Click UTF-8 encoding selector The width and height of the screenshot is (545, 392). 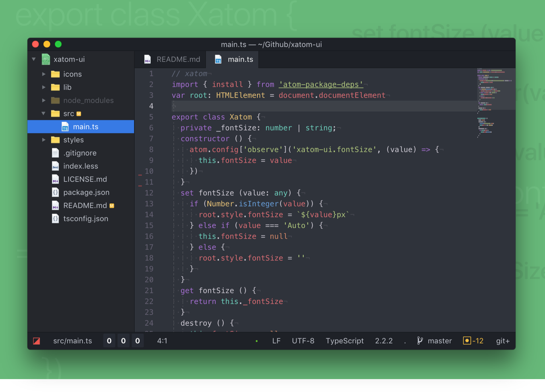(x=303, y=341)
